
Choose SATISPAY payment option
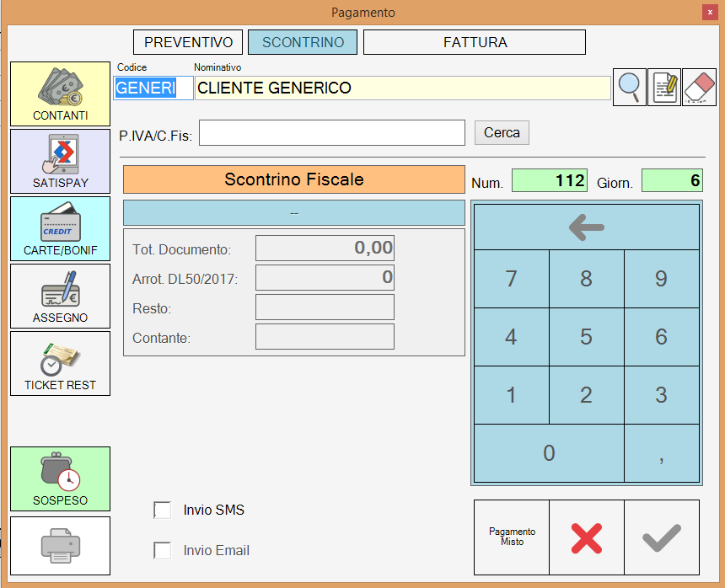click(x=60, y=161)
